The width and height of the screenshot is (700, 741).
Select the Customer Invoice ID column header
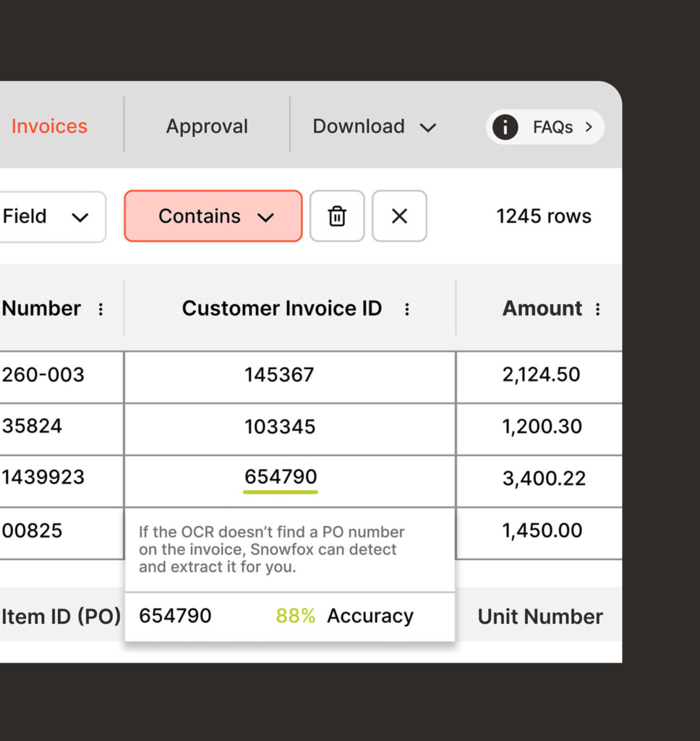click(x=281, y=309)
